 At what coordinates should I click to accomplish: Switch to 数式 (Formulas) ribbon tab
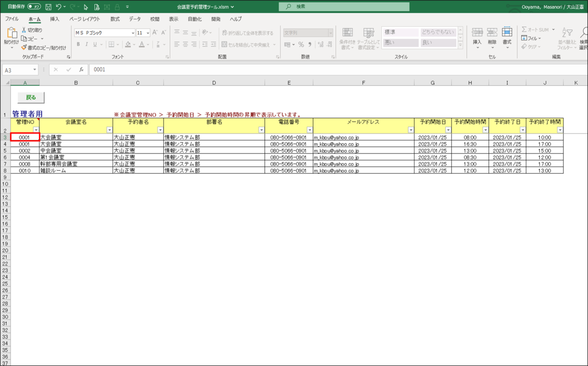[x=115, y=19]
